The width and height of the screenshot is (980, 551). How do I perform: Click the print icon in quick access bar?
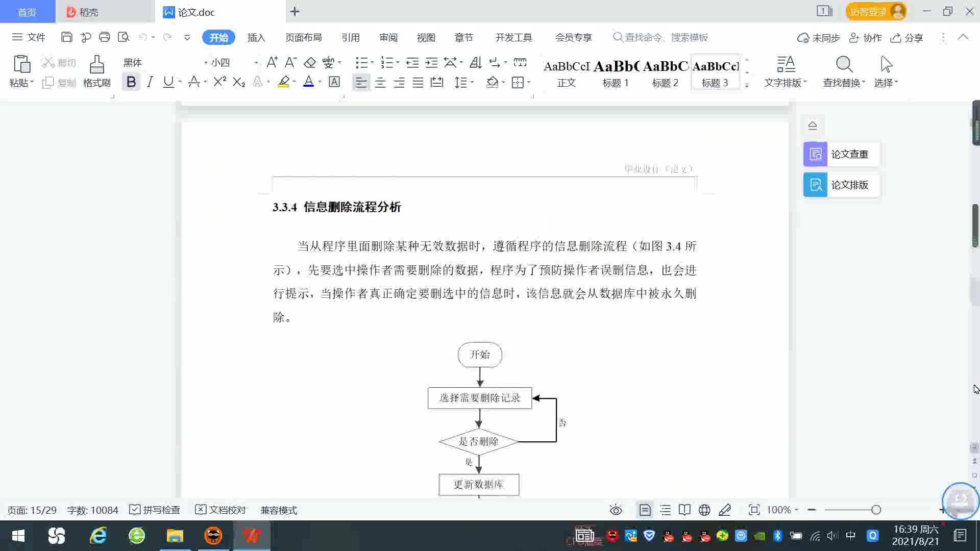click(x=105, y=37)
